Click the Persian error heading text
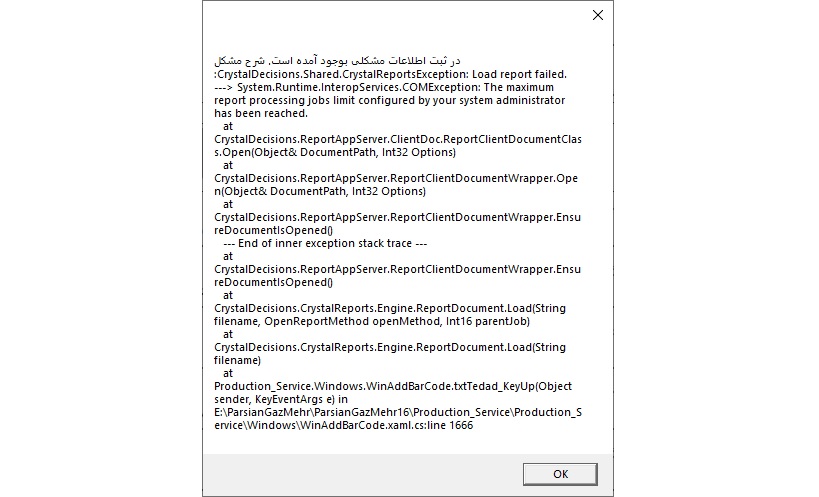Screen dimensions: 819x497 (337, 61)
